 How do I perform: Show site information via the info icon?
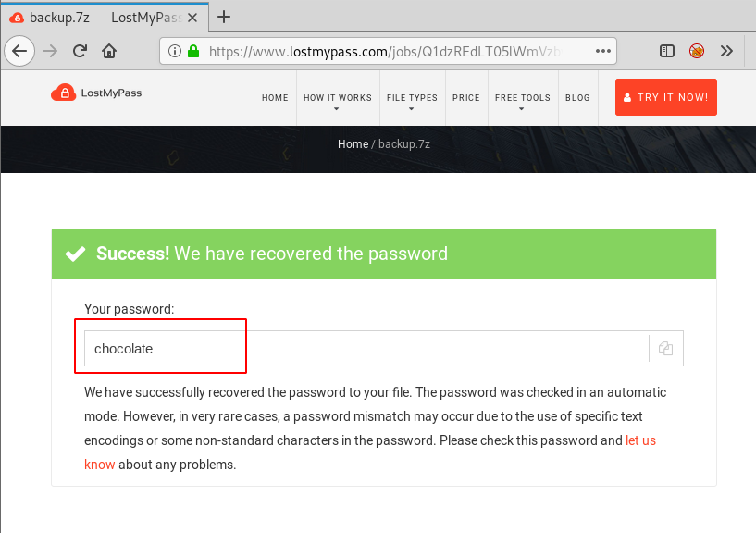[x=175, y=51]
